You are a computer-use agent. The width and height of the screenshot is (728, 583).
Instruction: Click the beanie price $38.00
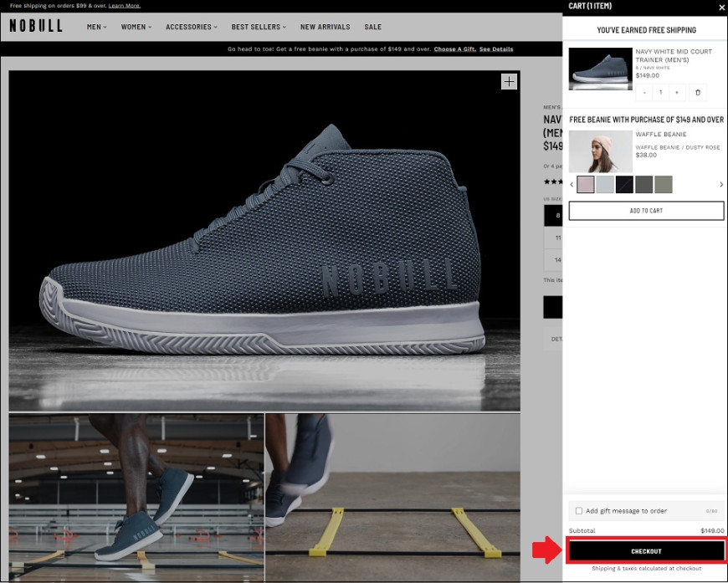[x=646, y=155]
